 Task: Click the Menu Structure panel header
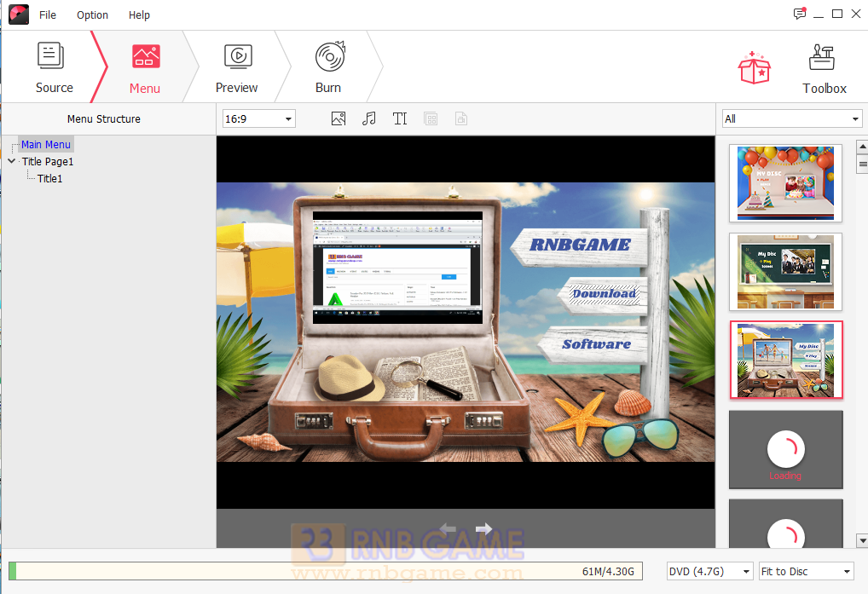pos(104,119)
